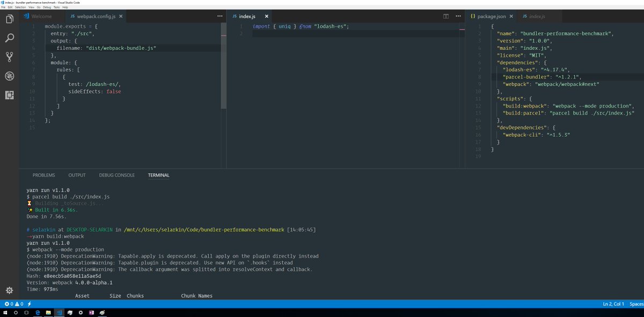The height and width of the screenshot is (317, 644).
Task: Click the "webpack-cli" devDependencies line
Action: click(537, 135)
